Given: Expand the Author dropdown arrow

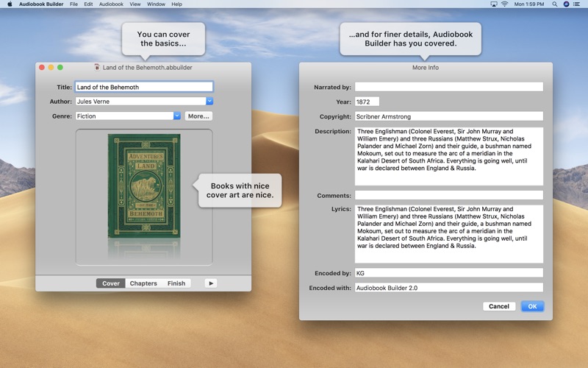Looking at the screenshot, I should click(209, 101).
